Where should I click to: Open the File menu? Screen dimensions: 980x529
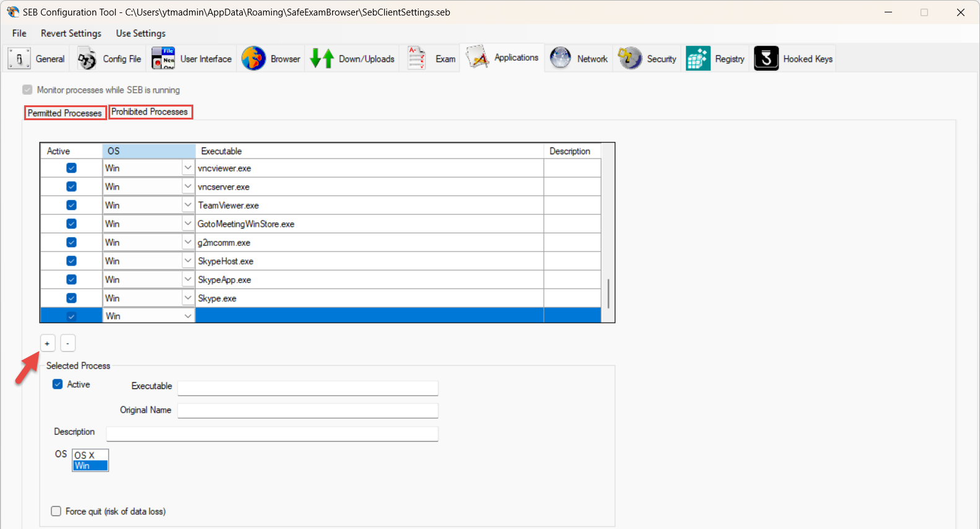pos(19,33)
